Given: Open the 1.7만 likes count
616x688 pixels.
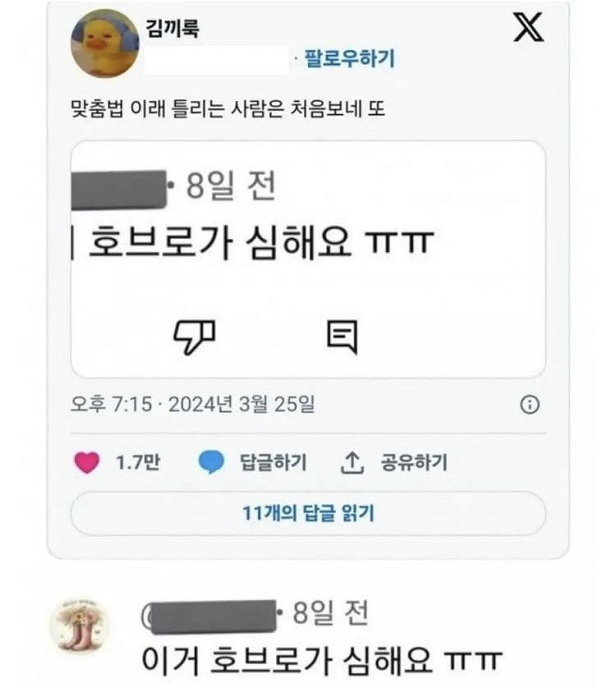Looking at the screenshot, I should 138,462.
